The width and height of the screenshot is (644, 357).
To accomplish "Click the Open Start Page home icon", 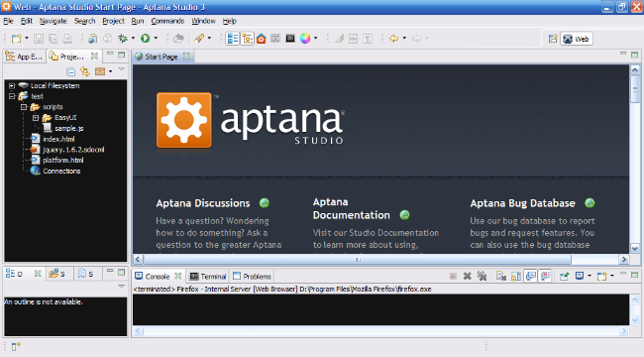I will (x=262, y=39).
